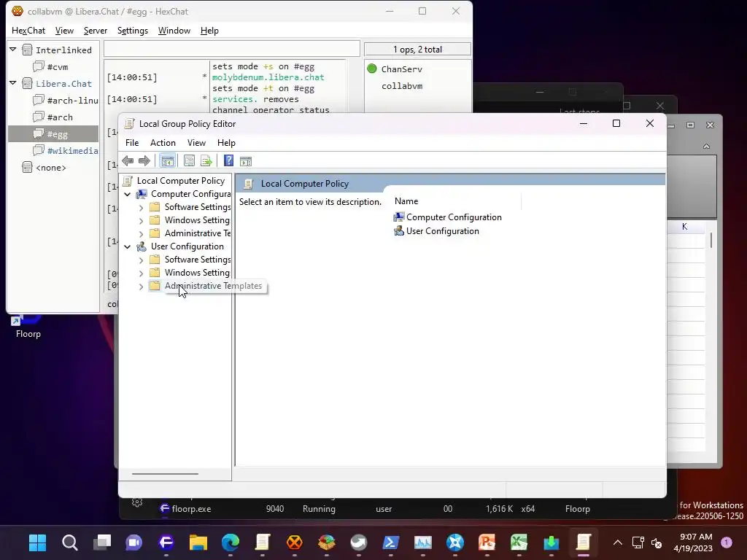Open the Window menu in HexChat
This screenshot has width=747, height=560.
coord(174,31)
